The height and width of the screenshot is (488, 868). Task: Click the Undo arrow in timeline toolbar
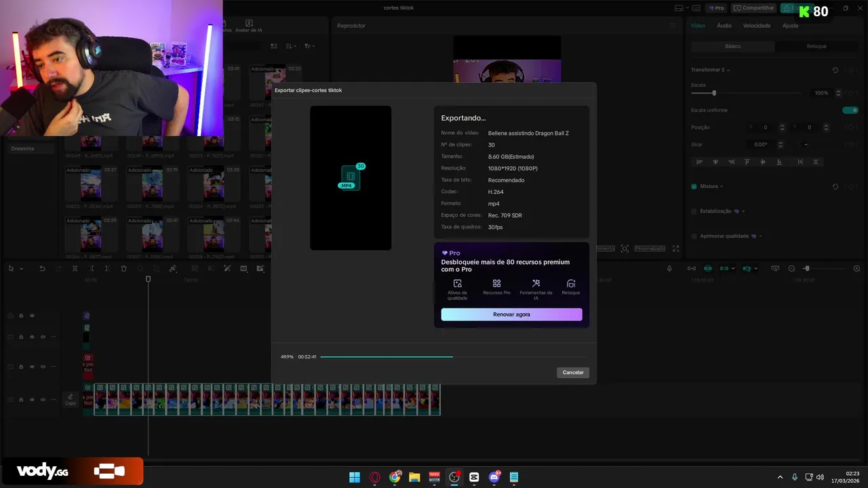click(x=42, y=268)
